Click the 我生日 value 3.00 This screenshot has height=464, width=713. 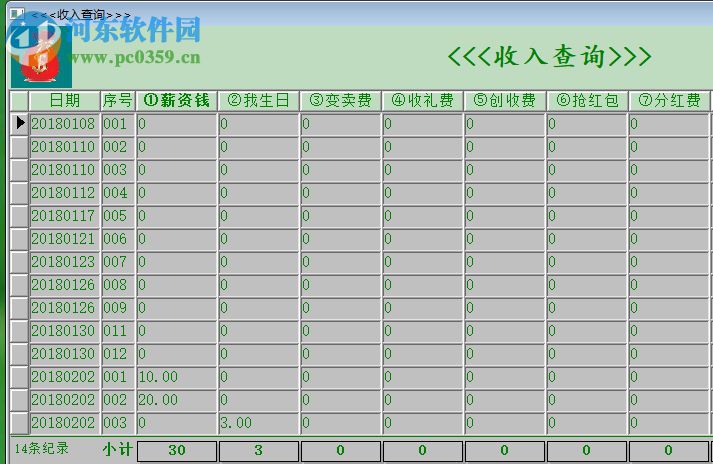[x=258, y=423]
